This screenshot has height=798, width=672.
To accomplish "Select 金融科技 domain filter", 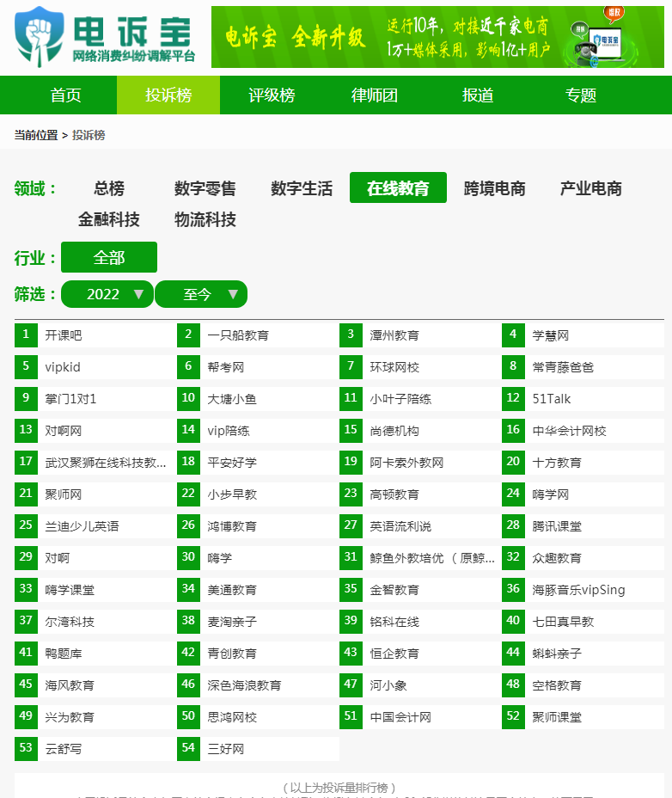I will (x=109, y=219).
